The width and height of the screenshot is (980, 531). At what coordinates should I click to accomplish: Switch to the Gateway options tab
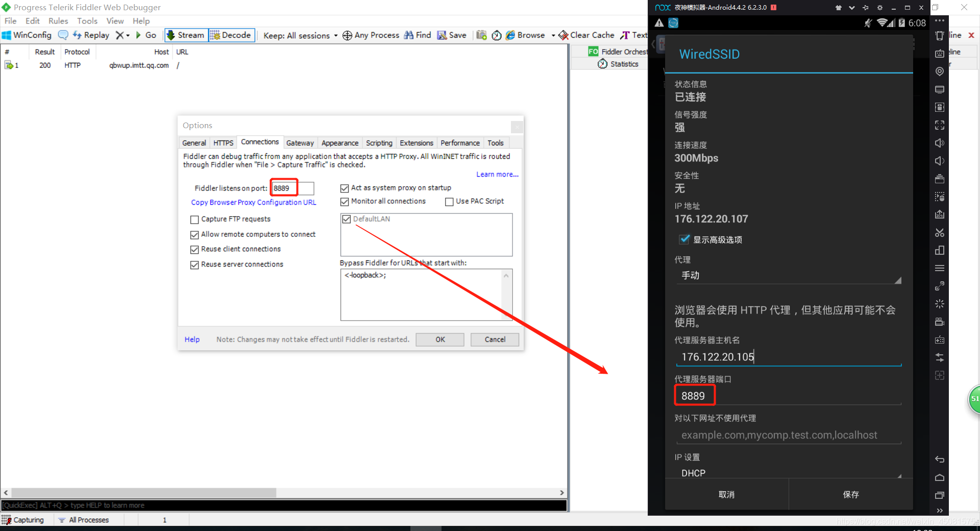tap(300, 143)
